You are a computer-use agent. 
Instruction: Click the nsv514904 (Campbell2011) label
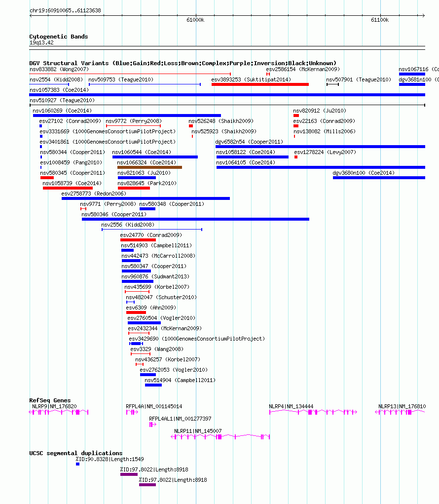180,380
